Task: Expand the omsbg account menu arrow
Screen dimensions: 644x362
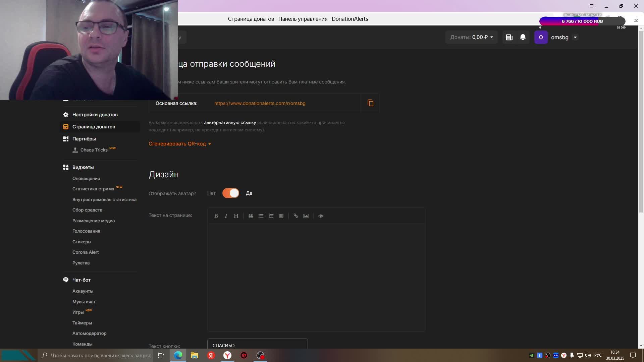Action: [x=575, y=37]
